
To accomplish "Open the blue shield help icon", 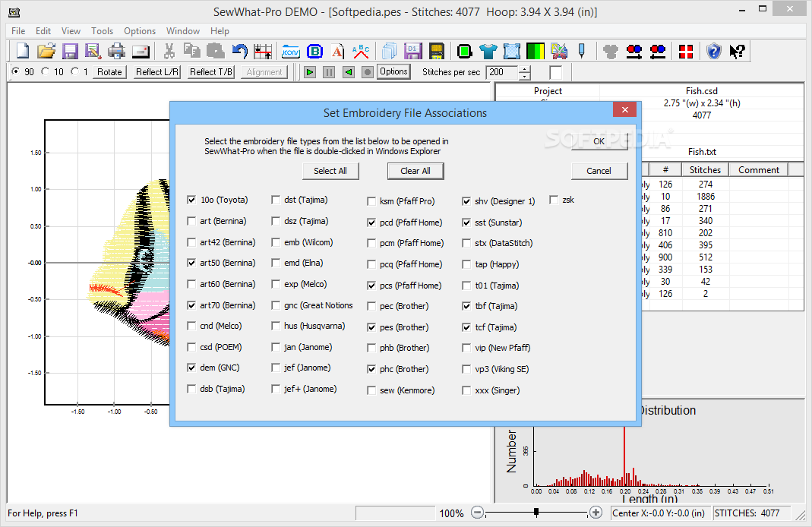I will (x=714, y=51).
